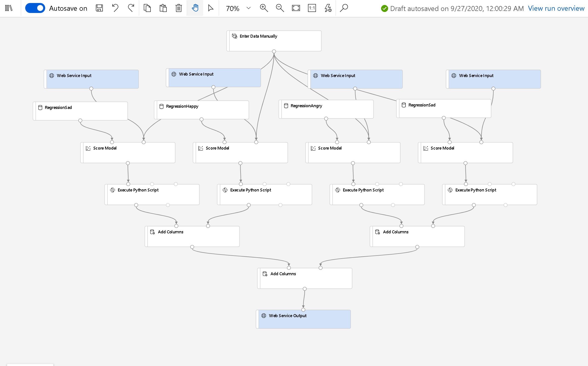This screenshot has height=366, width=588.
Task: Click the undo arrow icon
Action: (115, 8)
